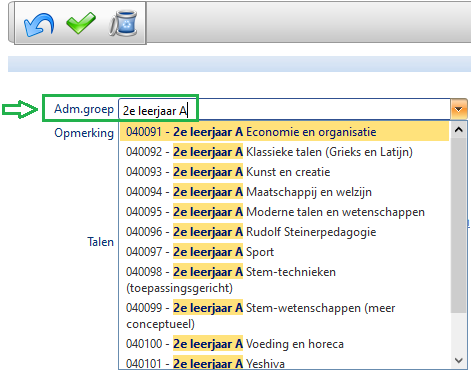471x373 pixels.
Task: Choose 040096 Rudolf Steinerpedagogie
Action: (x=284, y=232)
